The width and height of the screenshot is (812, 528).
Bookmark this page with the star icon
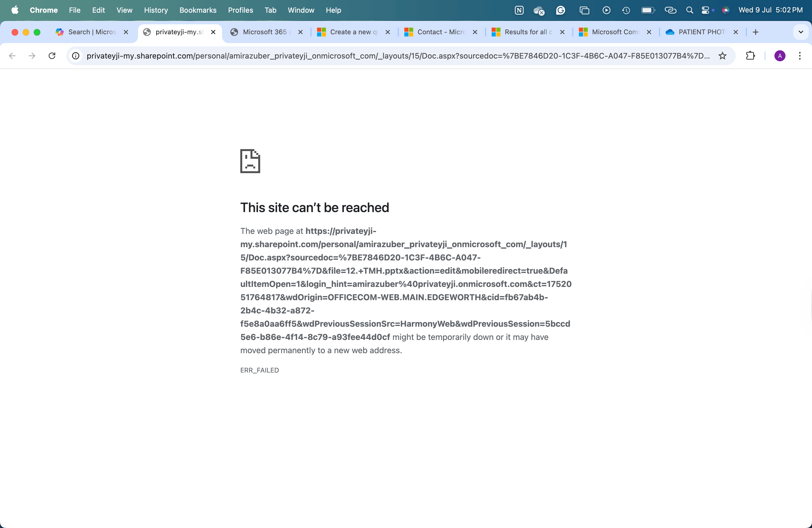tap(723, 56)
